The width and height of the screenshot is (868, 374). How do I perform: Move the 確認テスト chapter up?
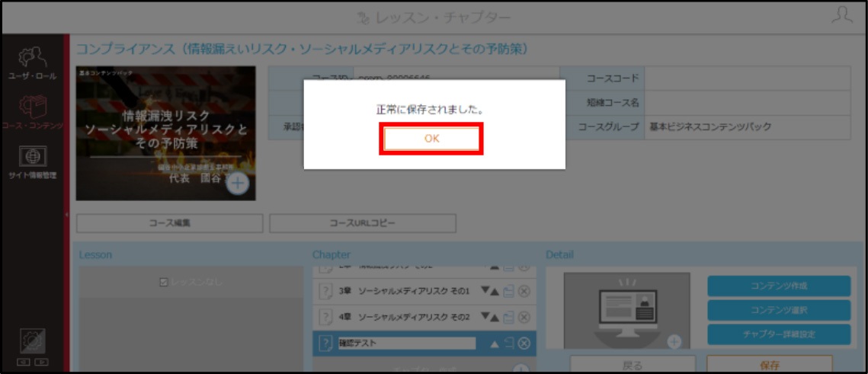[495, 344]
